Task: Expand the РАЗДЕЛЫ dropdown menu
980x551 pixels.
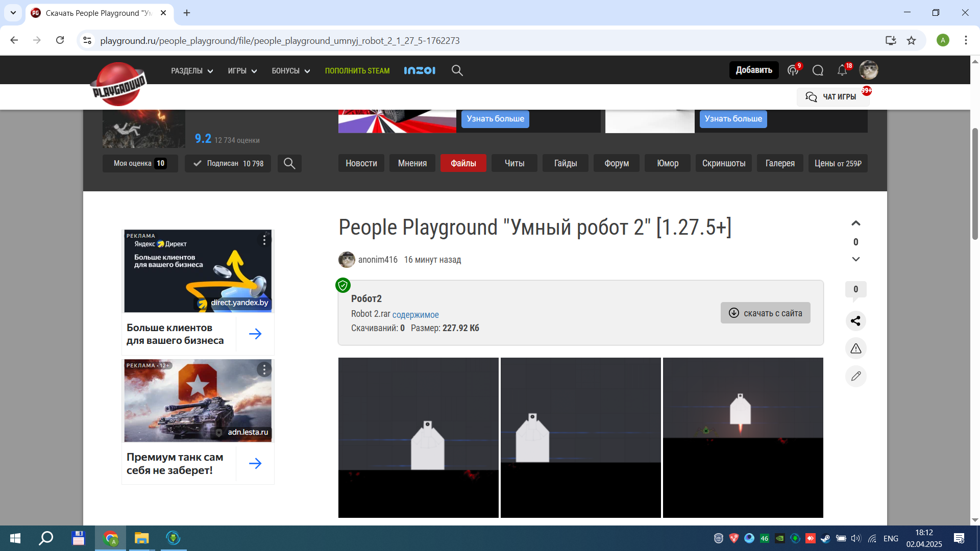Action: point(192,71)
